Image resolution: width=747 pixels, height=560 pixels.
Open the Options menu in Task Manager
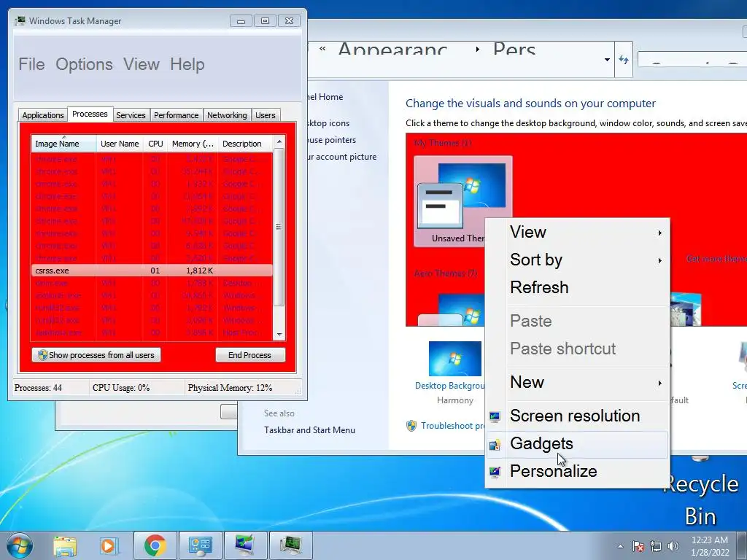tap(85, 64)
